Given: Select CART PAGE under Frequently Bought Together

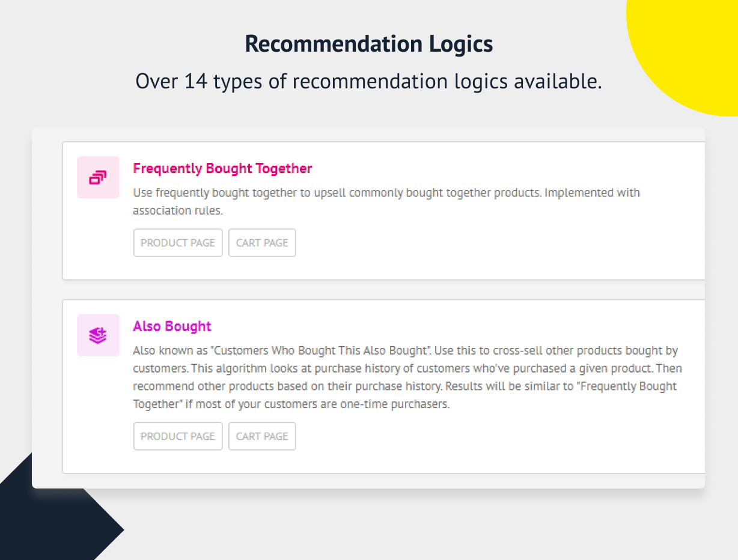Looking at the screenshot, I should pos(262,243).
